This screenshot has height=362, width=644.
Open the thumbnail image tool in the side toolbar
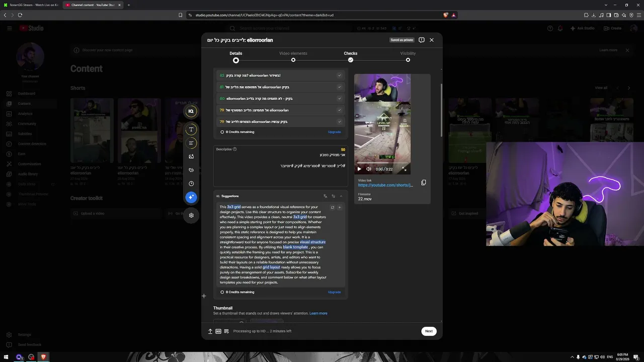click(x=191, y=156)
